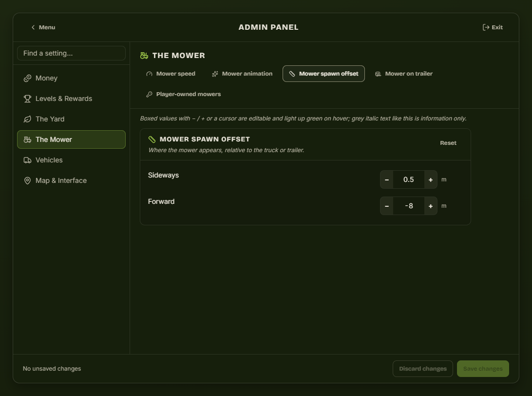Click the Sideways setting label
Image resolution: width=532 pixels, height=396 pixels.
[x=163, y=175]
